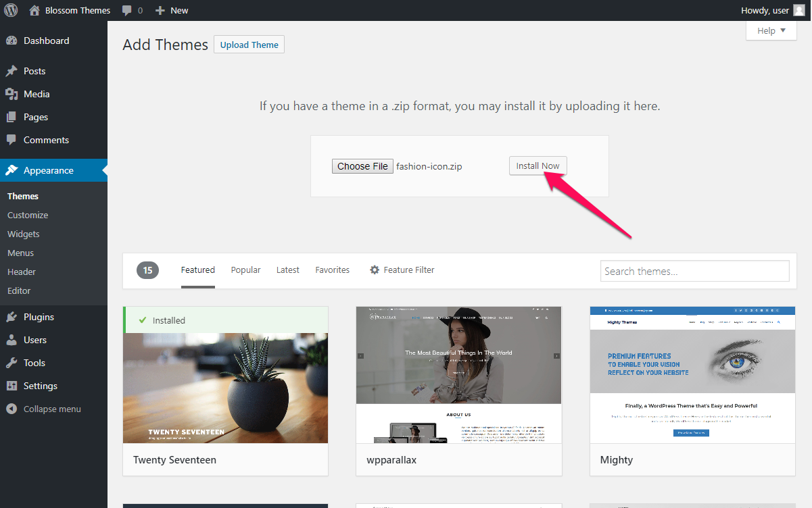
Task: Click the Choose File button
Action: [362, 166]
